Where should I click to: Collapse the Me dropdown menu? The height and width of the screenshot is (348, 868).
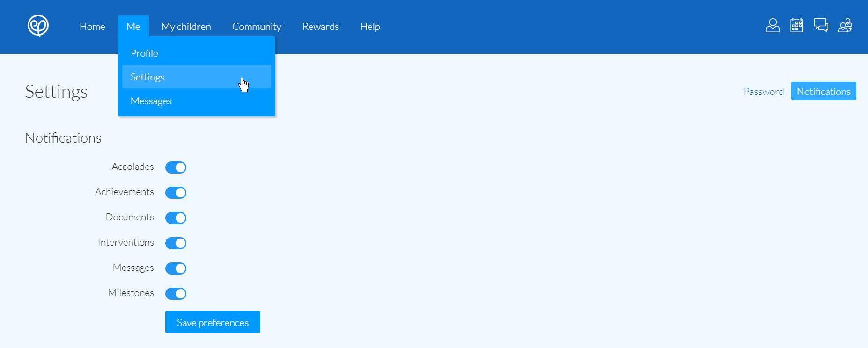pos(133,27)
